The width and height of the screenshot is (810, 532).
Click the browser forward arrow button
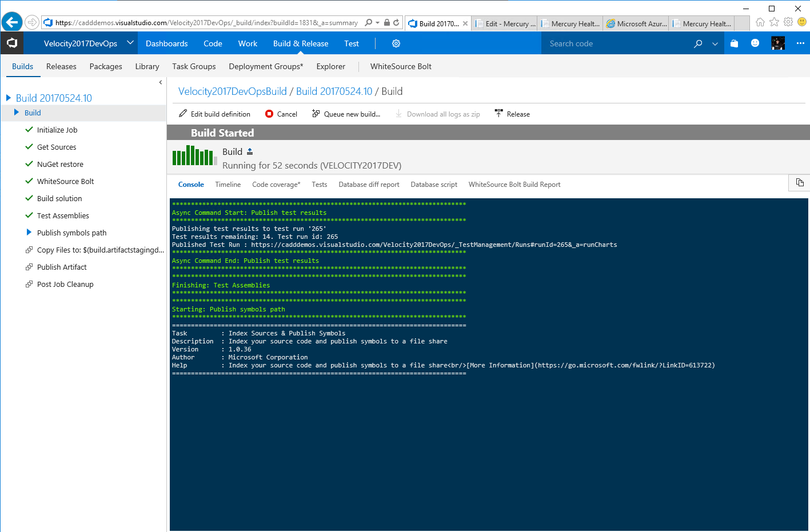tap(32, 22)
